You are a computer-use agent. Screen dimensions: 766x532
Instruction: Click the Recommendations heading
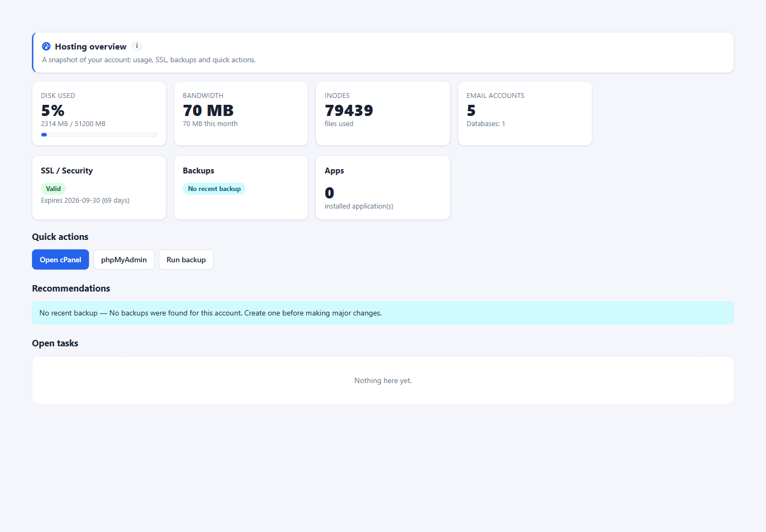point(71,288)
